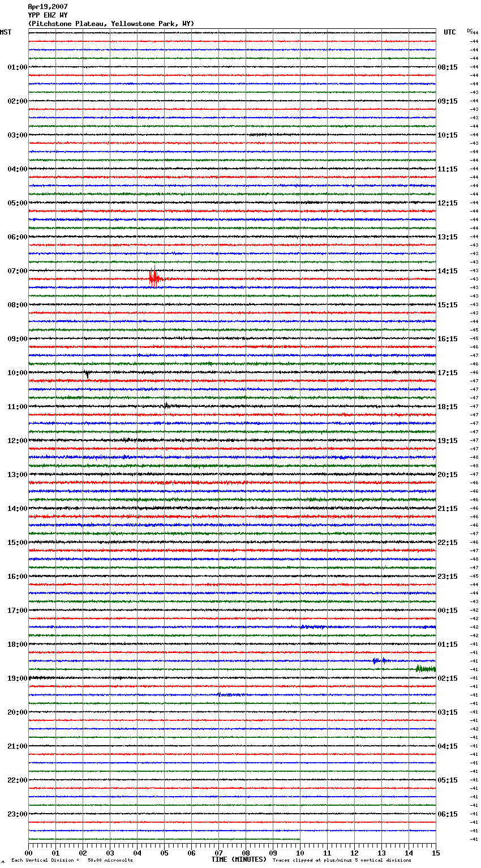Click the 11:00 MST time label
The height and width of the screenshot is (868, 481).
pos(18,407)
